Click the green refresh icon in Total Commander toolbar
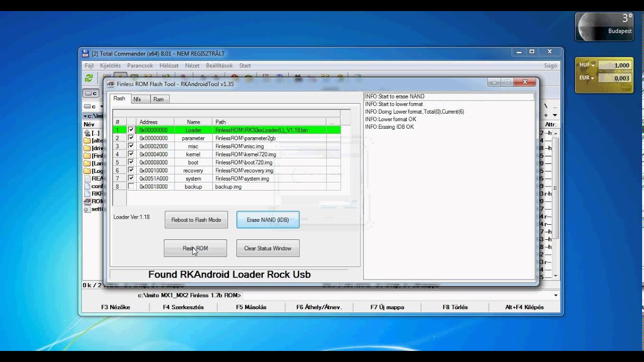This screenshot has width=644, height=362. [89, 78]
